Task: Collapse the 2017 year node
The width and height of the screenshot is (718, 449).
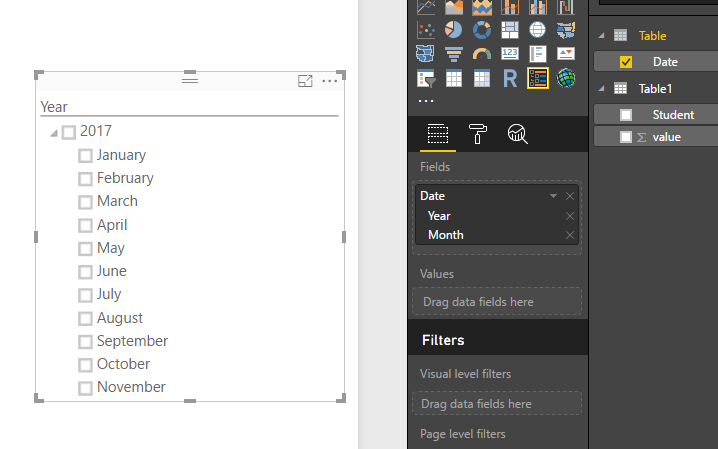Action: pyautogui.click(x=54, y=133)
